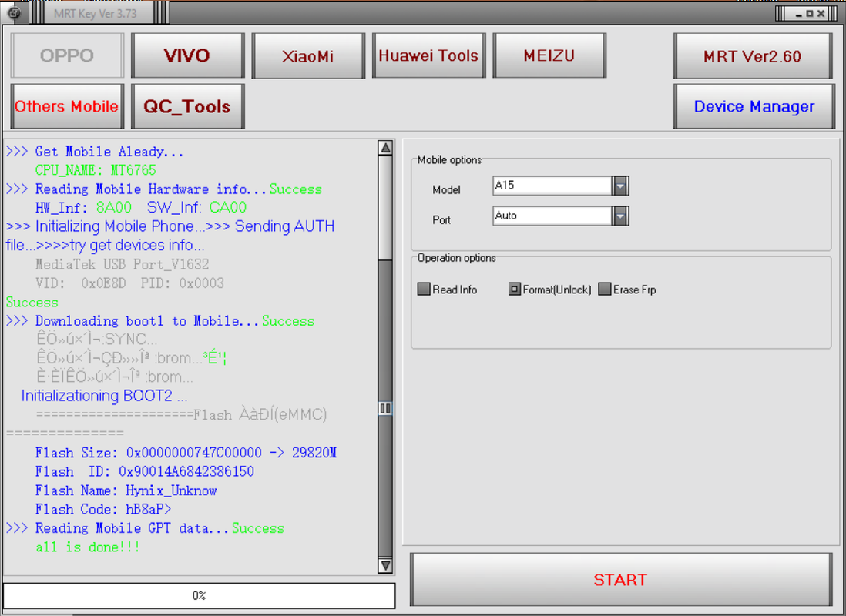Open Device Manager
This screenshot has width=846, height=616.
point(754,106)
